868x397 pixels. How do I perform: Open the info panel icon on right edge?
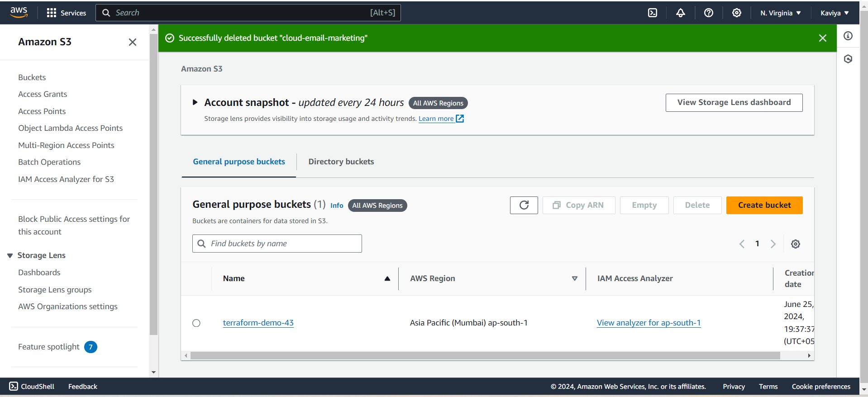[x=848, y=36]
